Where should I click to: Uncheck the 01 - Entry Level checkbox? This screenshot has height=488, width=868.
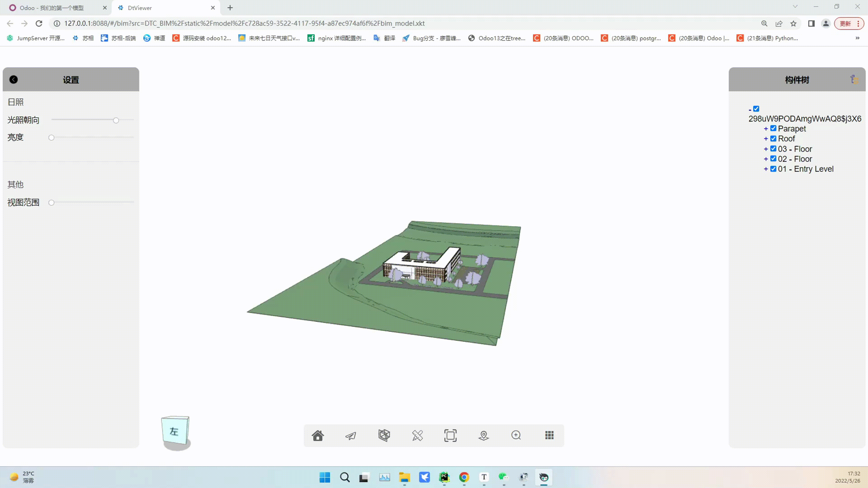point(773,169)
